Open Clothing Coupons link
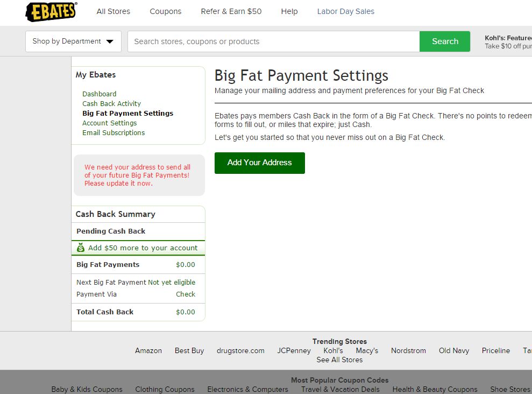532x394 pixels. [165, 389]
